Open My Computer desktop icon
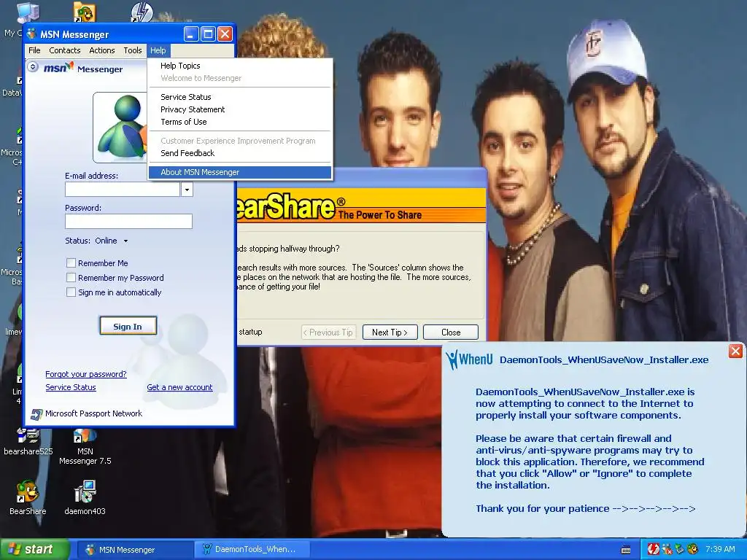747x560 pixels. 28,12
